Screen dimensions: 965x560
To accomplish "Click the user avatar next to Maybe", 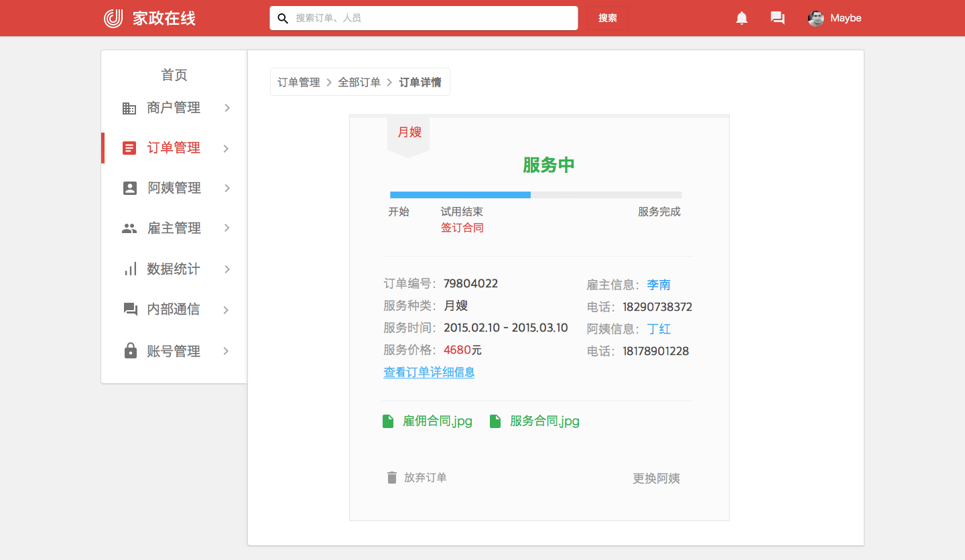I will (x=816, y=18).
